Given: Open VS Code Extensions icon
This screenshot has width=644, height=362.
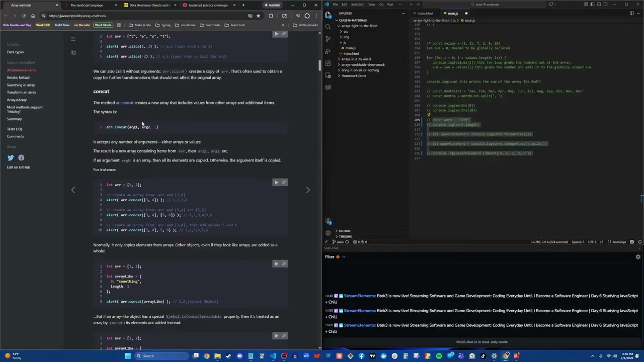Looking at the screenshot, I should point(328,63).
